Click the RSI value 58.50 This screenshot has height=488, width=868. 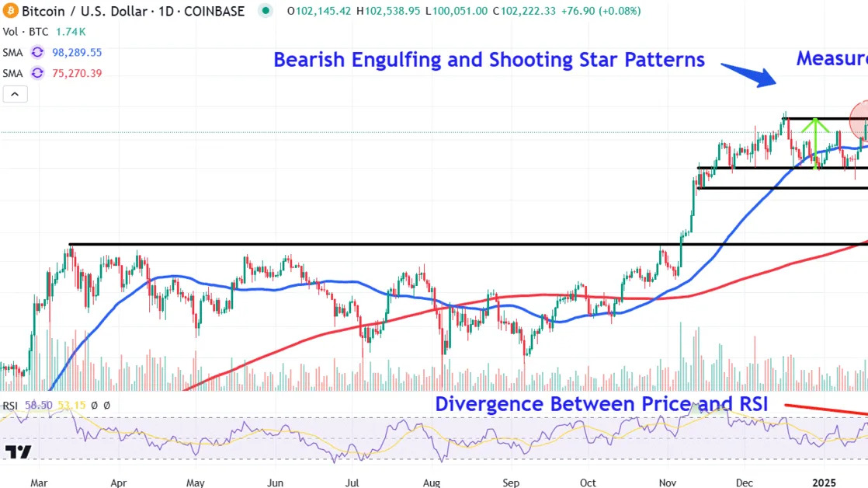(x=38, y=406)
